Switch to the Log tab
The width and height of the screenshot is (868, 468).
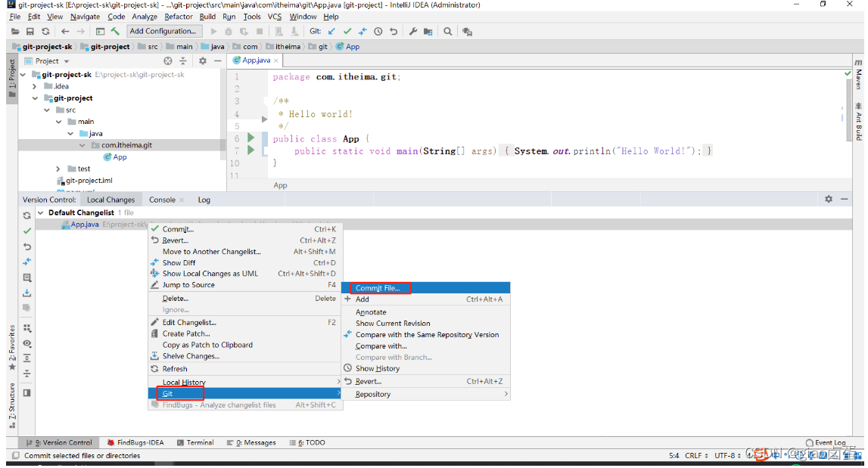coord(204,200)
